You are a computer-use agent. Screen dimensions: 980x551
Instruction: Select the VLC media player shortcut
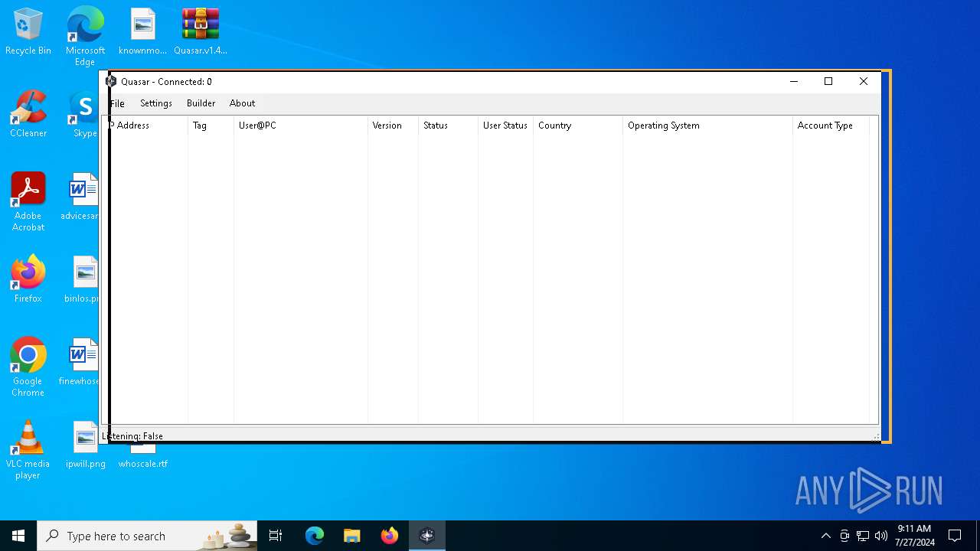click(x=28, y=450)
